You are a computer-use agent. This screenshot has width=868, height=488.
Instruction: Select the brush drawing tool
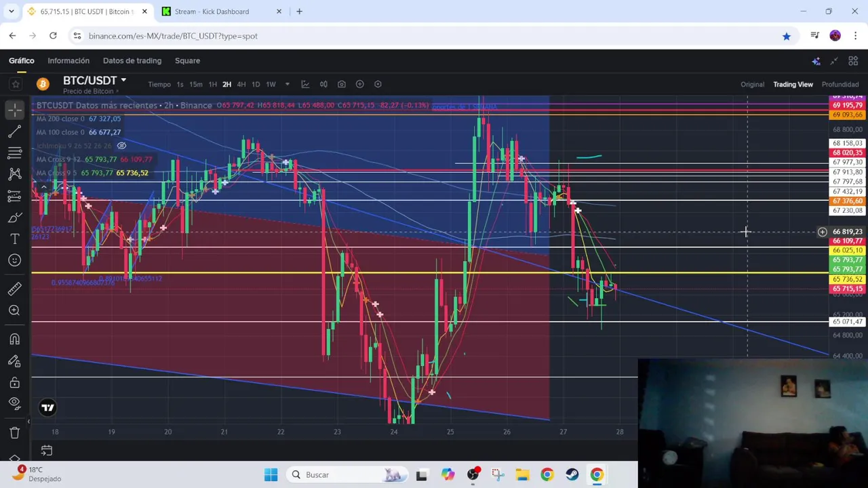[15, 218]
